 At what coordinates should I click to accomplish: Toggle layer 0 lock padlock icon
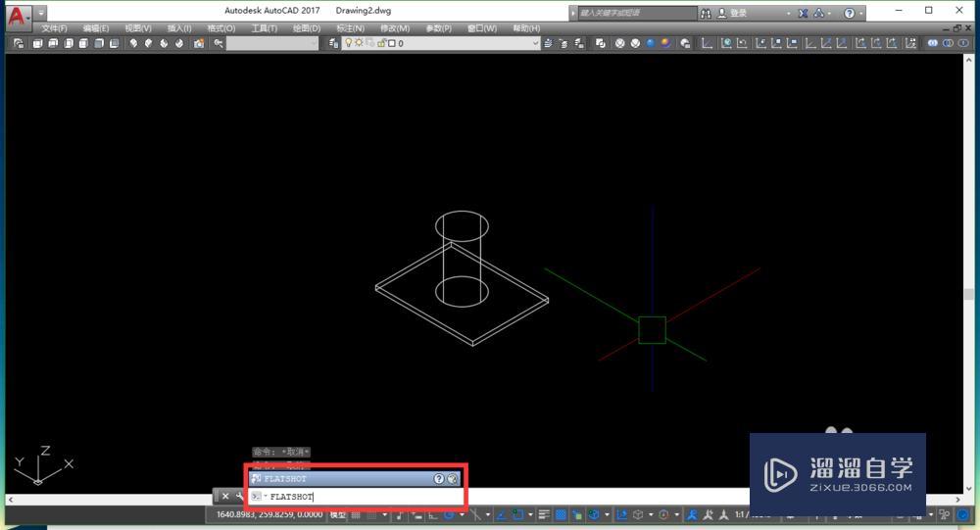pyautogui.click(x=381, y=42)
